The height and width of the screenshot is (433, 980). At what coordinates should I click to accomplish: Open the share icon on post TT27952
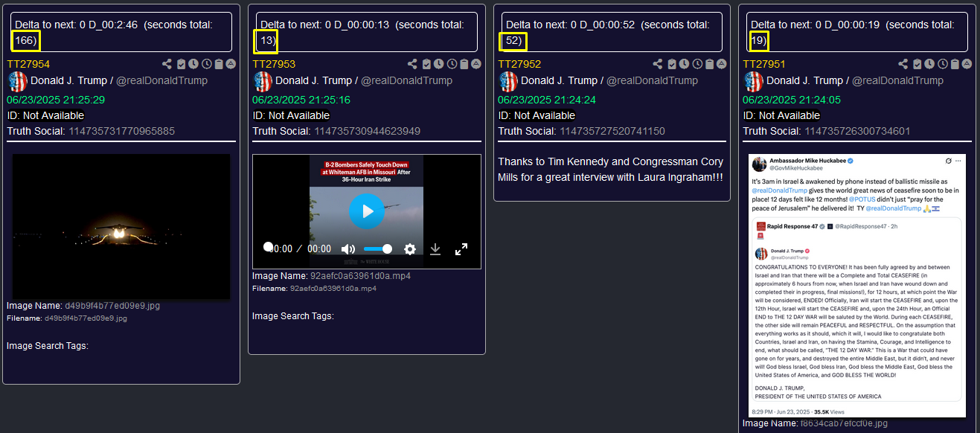coord(658,64)
